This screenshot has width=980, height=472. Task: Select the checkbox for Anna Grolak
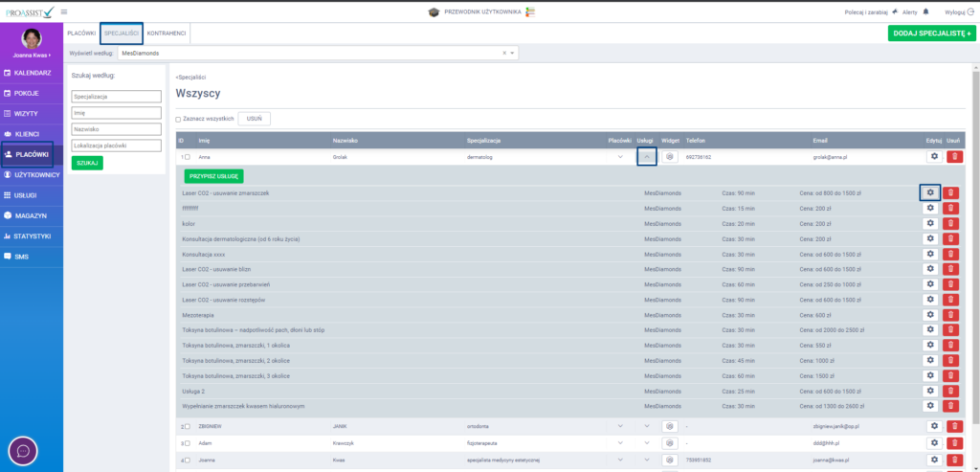click(x=188, y=156)
